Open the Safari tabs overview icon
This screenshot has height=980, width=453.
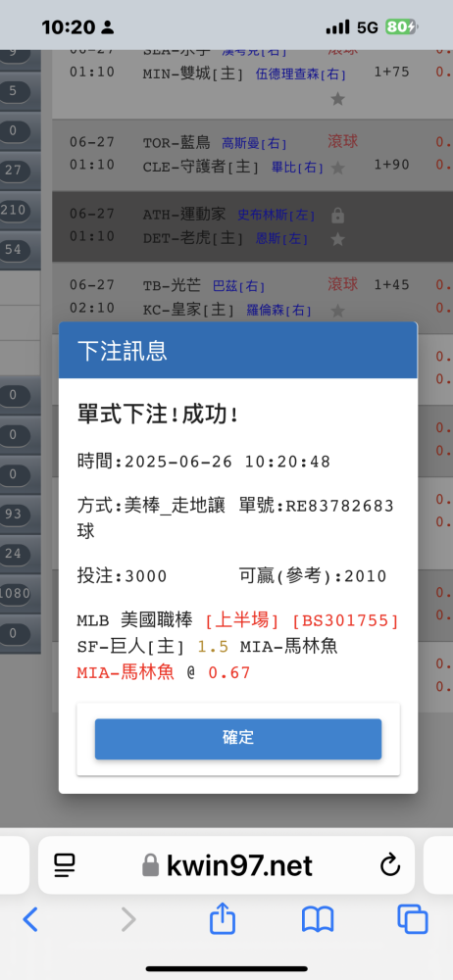pos(413,919)
